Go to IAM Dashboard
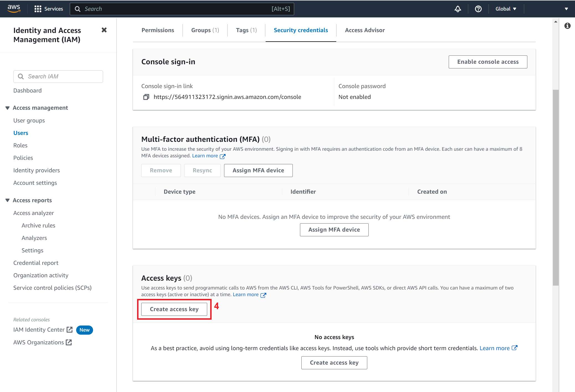575x392 pixels. click(27, 91)
